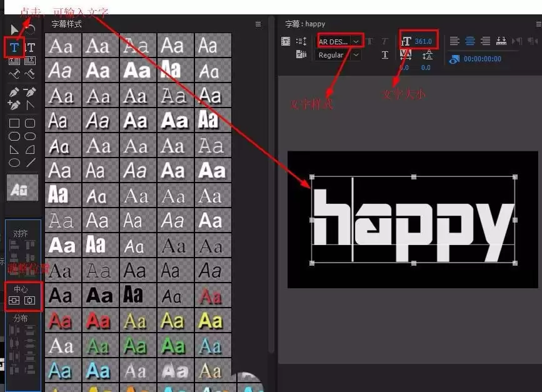542x392 pixels.
Task: Pick the Selection arrow tool
Action: click(14, 30)
